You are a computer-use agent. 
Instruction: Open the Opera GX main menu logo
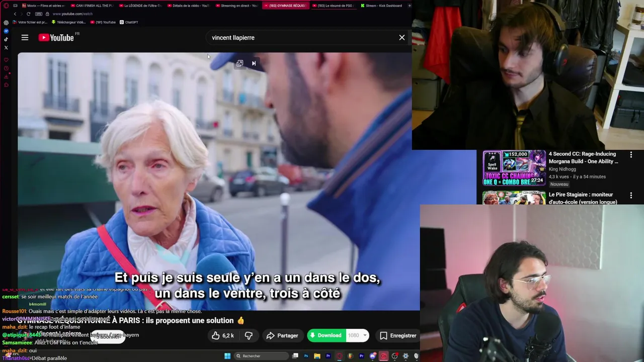pos(6,6)
